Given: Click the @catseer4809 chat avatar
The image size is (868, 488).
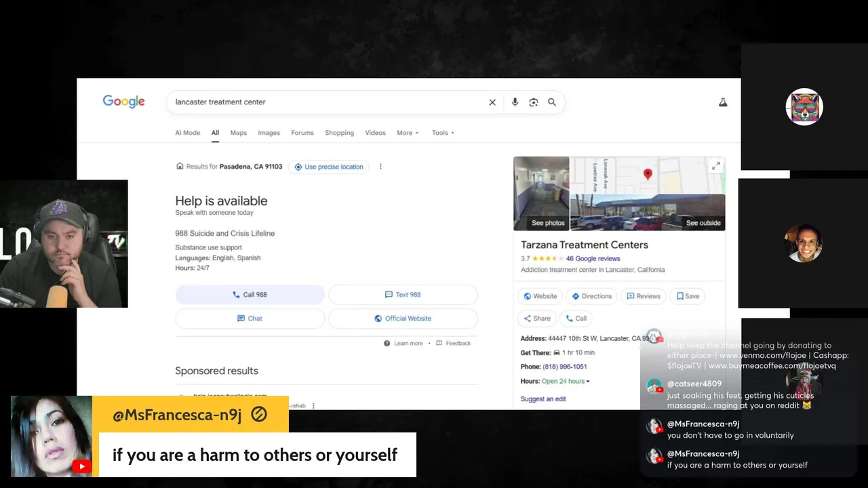Looking at the screenshot, I should point(654,386).
